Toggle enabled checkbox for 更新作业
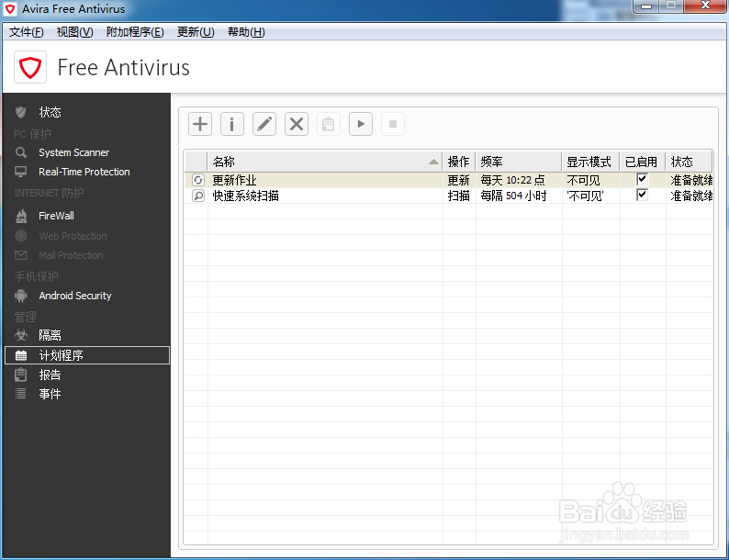Screen dimensions: 729x560 [642, 179]
